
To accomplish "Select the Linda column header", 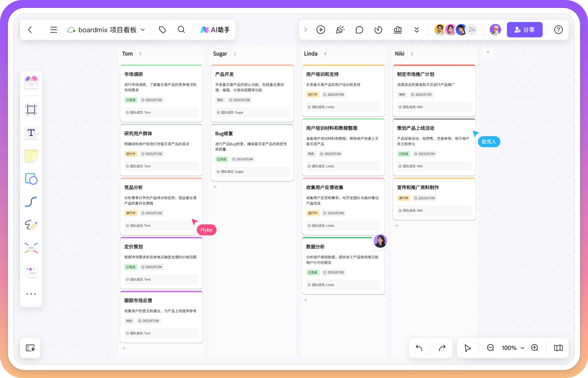I will click(x=311, y=54).
